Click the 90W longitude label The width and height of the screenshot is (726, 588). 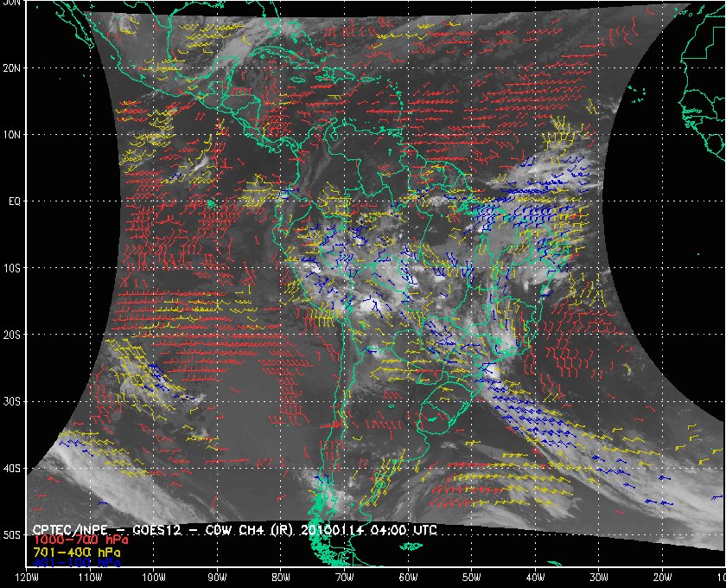[217, 577]
